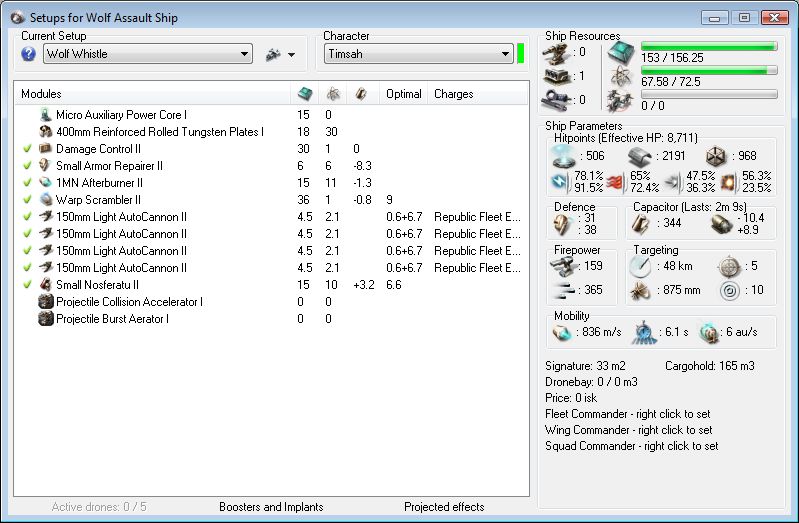Select 400mm Reinforced Rolled Tungsten Plates I icon
This screenshot has width=799, height=523.
pyautogui.click(x=46, y=132)
